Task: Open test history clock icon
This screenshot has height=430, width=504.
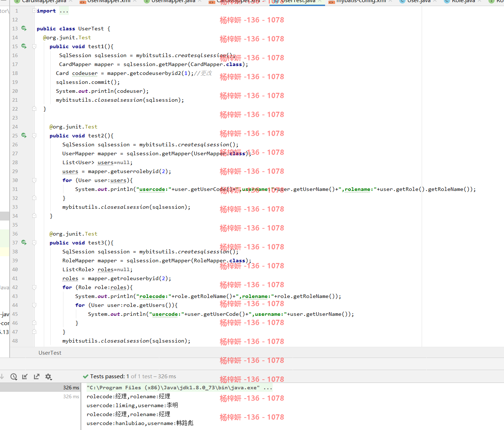Action: click(x=14, y=376)
